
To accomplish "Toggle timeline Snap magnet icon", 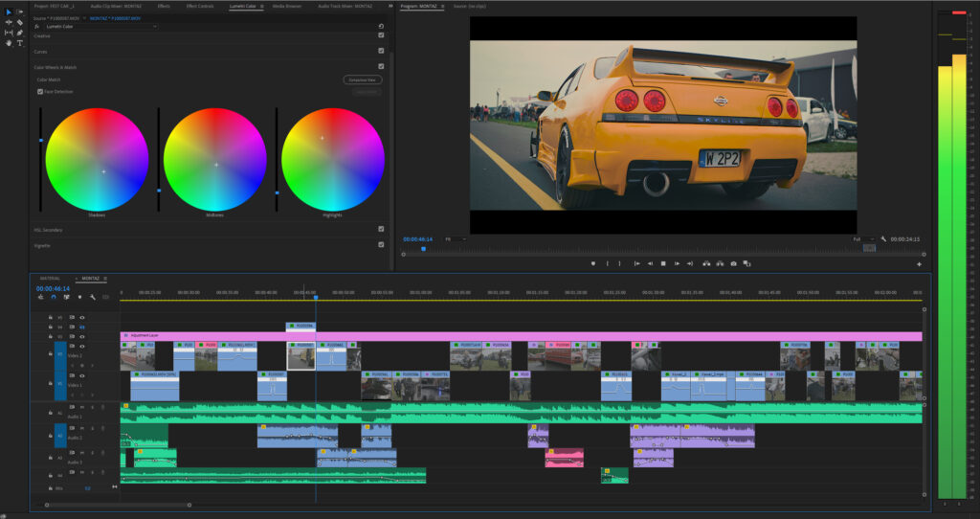I will point(54,297).
